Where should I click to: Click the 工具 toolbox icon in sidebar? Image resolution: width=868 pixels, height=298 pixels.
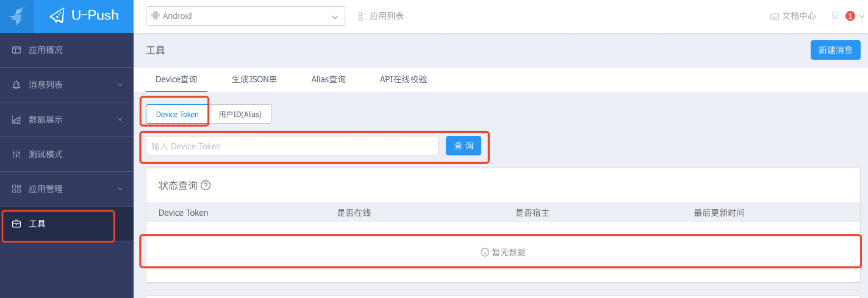tap(17, 224)
